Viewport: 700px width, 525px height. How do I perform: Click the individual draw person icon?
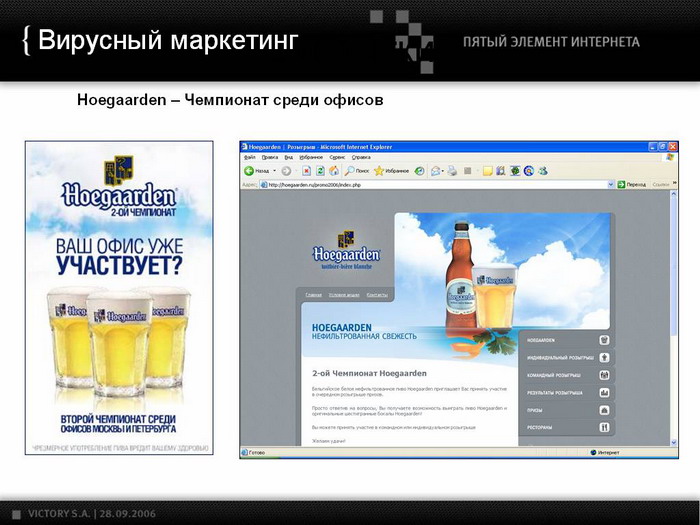[604, 357]
